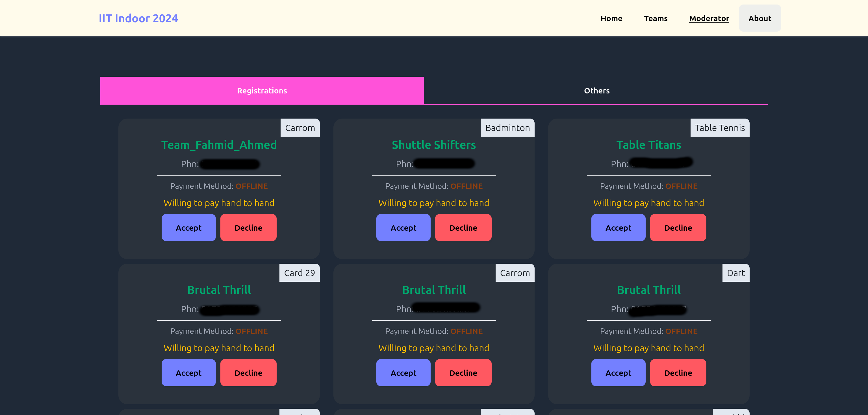Open the Moderator navigation link
Viewport: 868px width, 415px height.
tap(709, 18)
